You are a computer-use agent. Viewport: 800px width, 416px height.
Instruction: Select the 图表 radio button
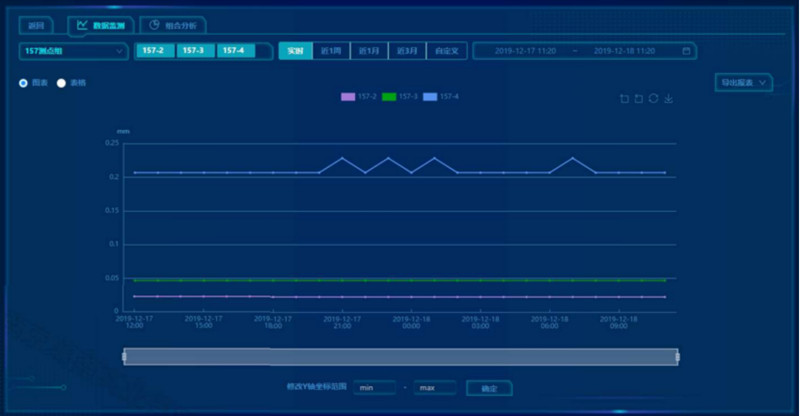click(x=23, y=83)
